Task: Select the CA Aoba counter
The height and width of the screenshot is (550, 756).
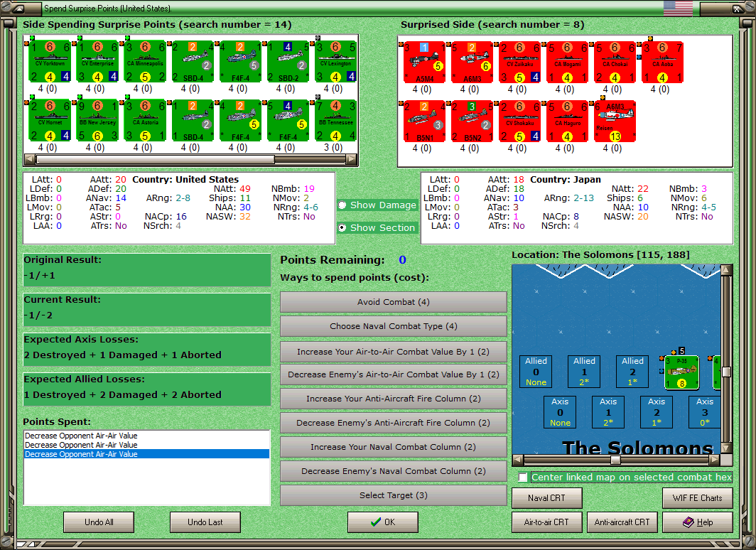Action: point(663,63)
